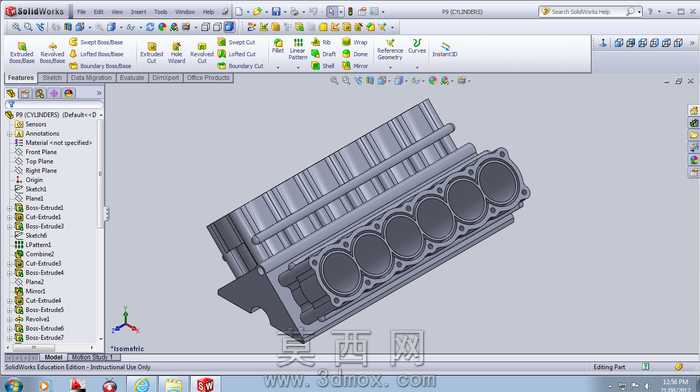Screen dimensions: 700x392
Task: Click the Open file icon
Action: click(x=257, y=12)
